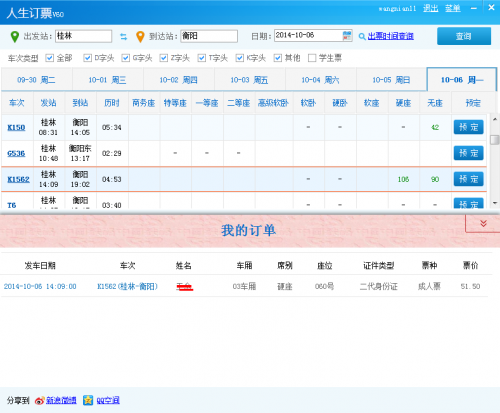Screen dimensions: 500x413
Task: Open the 出票时间查询 link
Action: tap(391, 36)
